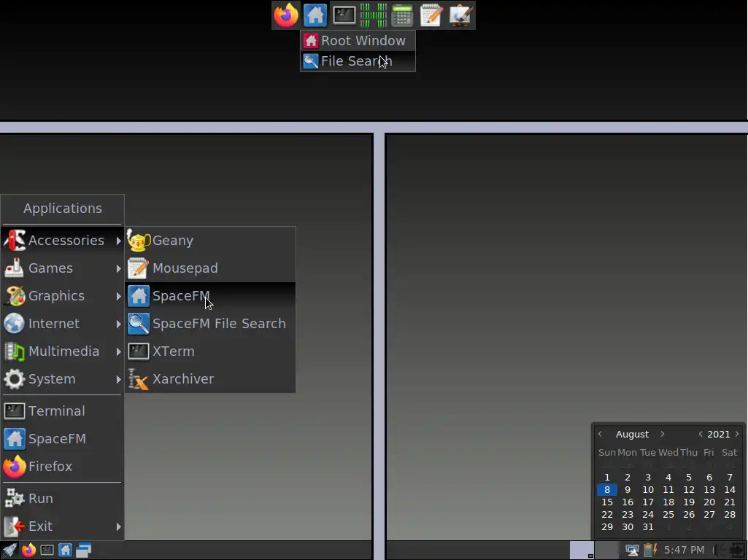Select August 1 in the calendar

607,478
